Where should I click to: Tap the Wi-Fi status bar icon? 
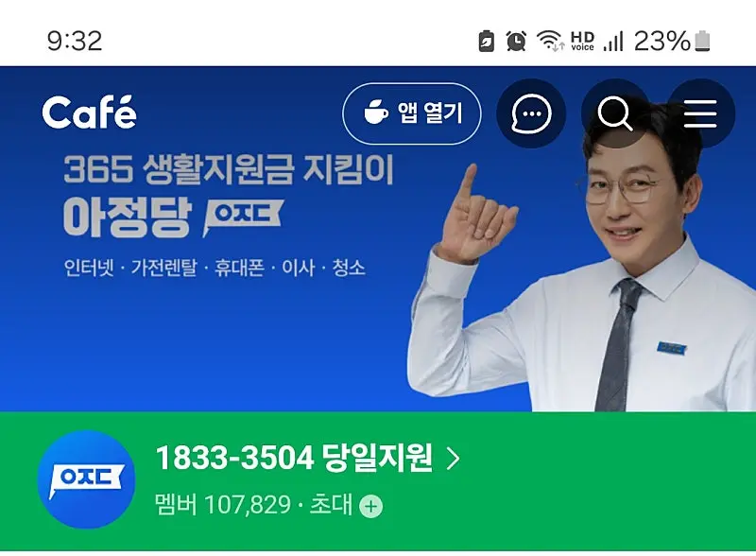pyautogui.click(x=550, y=41)
